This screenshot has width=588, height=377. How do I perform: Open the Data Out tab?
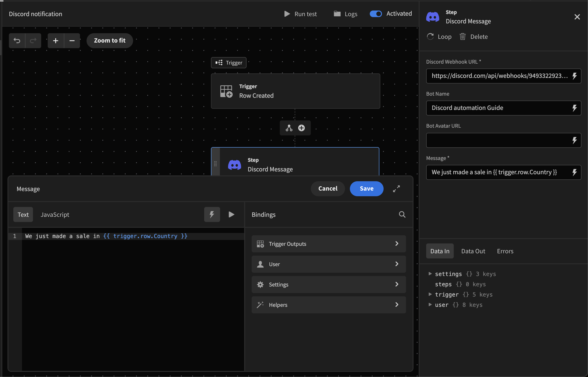tap(473, 251)
